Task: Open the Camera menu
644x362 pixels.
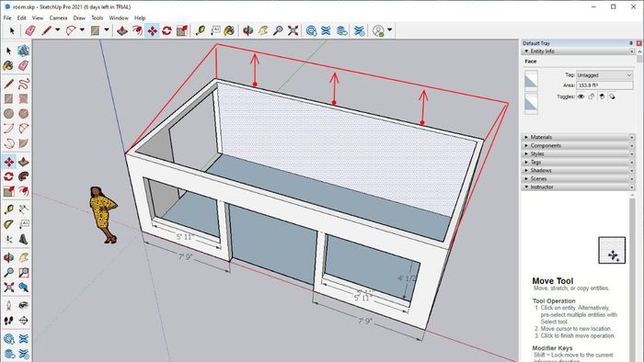Action: pyautogui.click(x=58, y=18)
